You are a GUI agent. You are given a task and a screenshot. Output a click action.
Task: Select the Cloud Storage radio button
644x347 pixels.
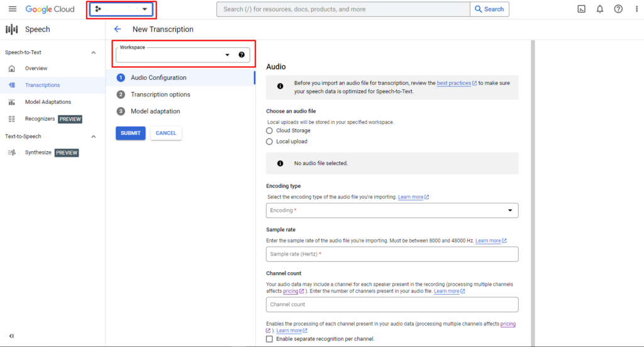click(x=269, y=131)
